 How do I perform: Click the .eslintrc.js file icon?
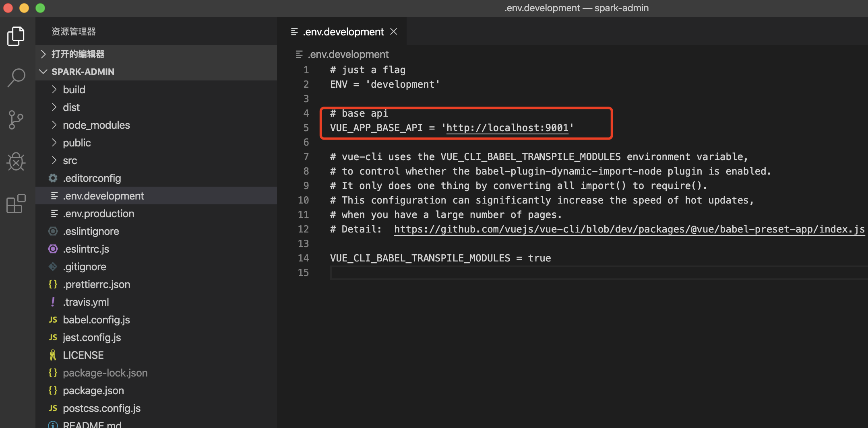pyautogui.click(x=53, y=249)
